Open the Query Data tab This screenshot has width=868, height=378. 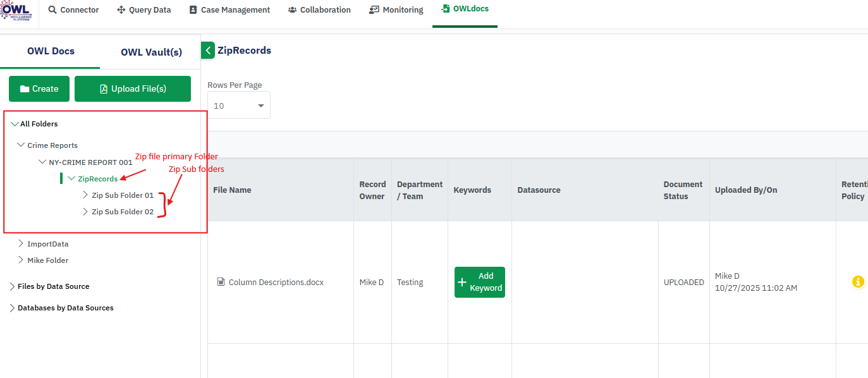tap(144, 10)
